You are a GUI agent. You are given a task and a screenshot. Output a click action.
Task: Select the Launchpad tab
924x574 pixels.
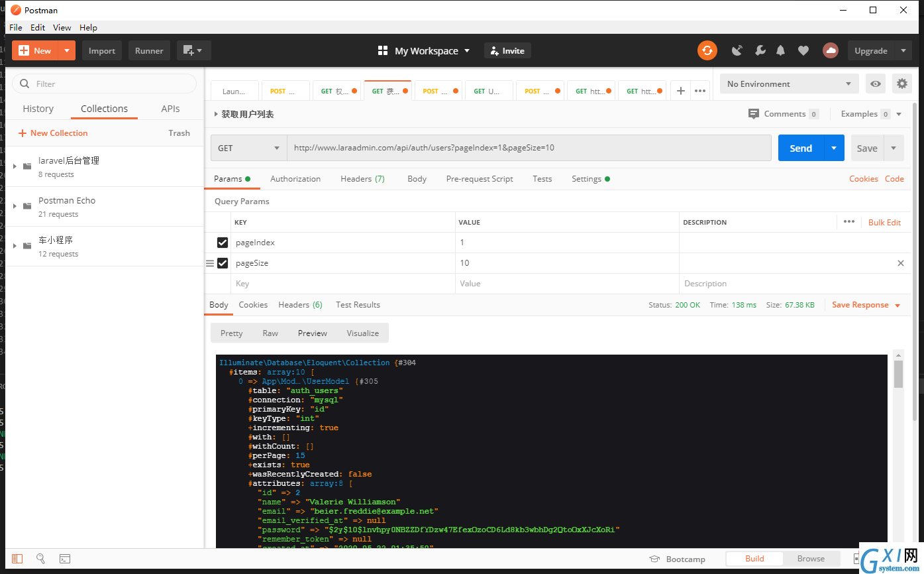(x=236, y=91)
